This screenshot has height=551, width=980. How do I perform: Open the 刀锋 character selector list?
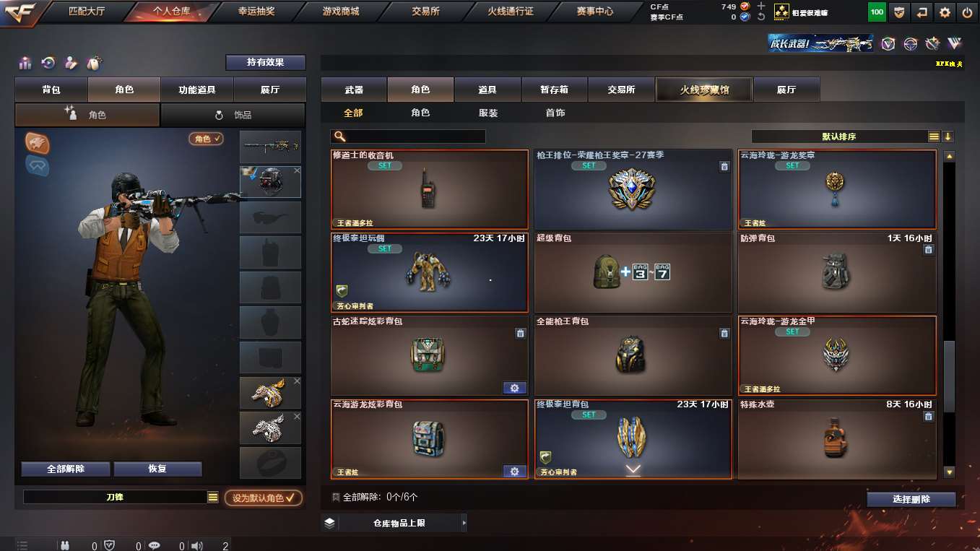[x=212, y=497]
